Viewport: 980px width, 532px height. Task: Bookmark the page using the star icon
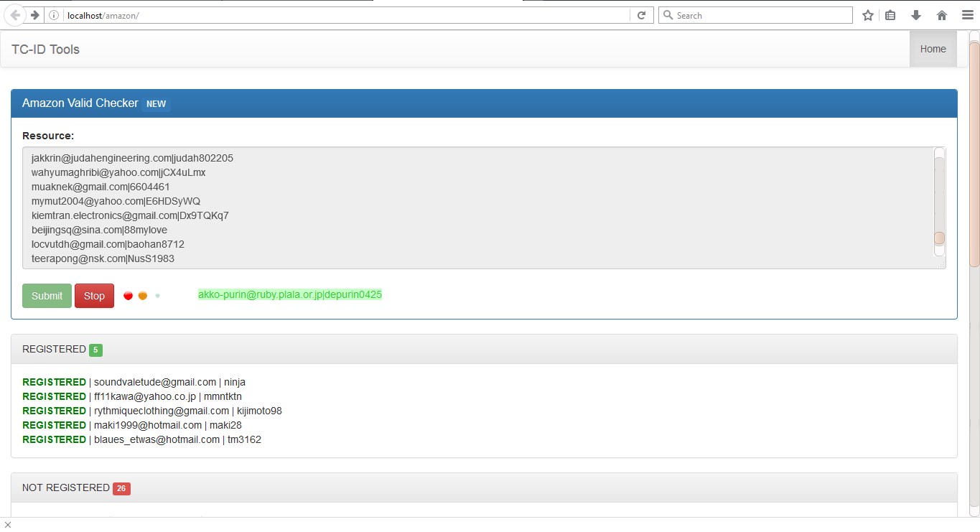tap(867, 14)
